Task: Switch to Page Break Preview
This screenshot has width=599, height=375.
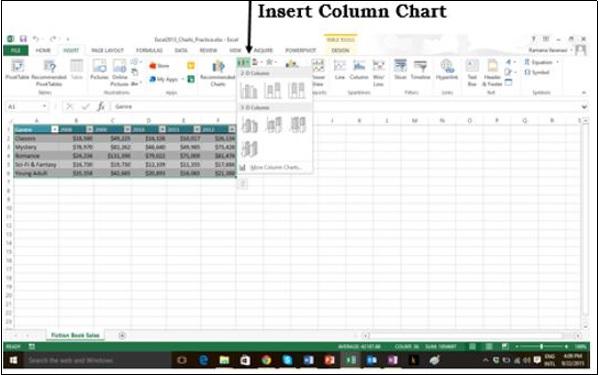Action: point(505,347)
